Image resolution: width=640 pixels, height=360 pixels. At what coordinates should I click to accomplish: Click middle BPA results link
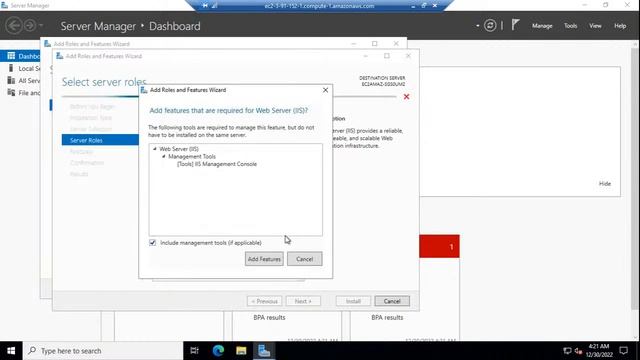[x=269, y=317]
